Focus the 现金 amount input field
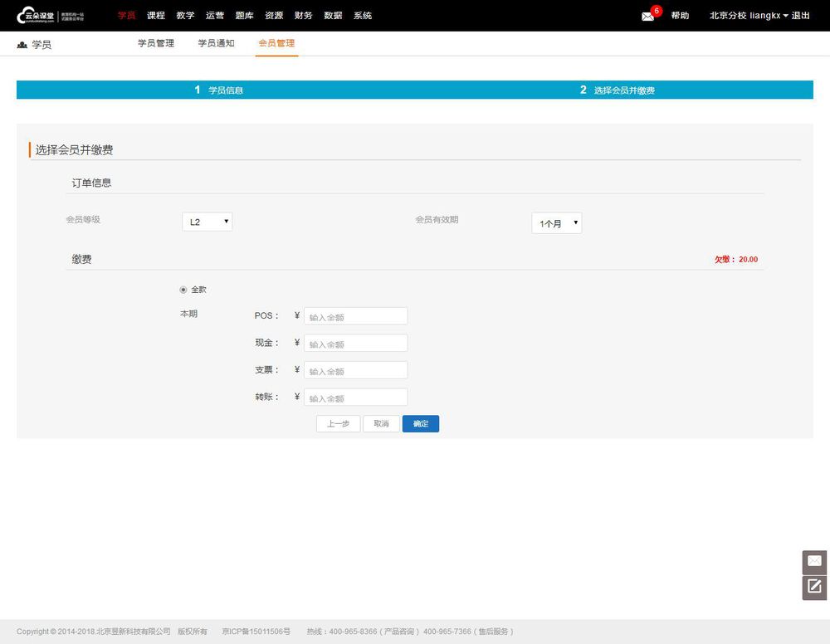Viewport: 830px width, 644px height. (x=356, y=343)
